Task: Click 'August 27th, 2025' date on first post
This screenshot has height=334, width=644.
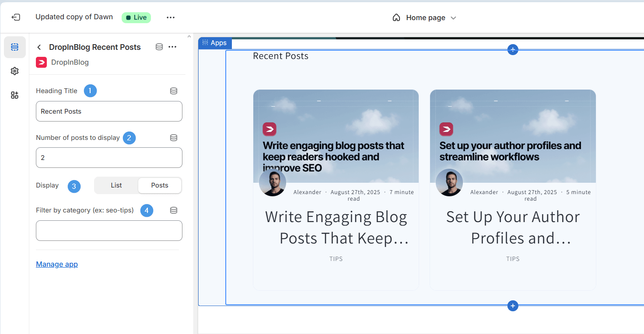Action: coord(355,192)
